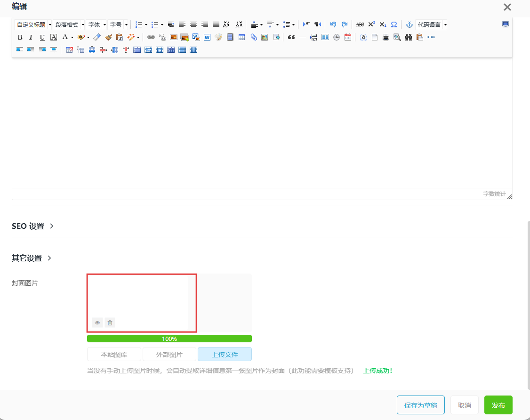
Task: Open the 字号 font size dropdown
Action: click(x=118, y=24)
